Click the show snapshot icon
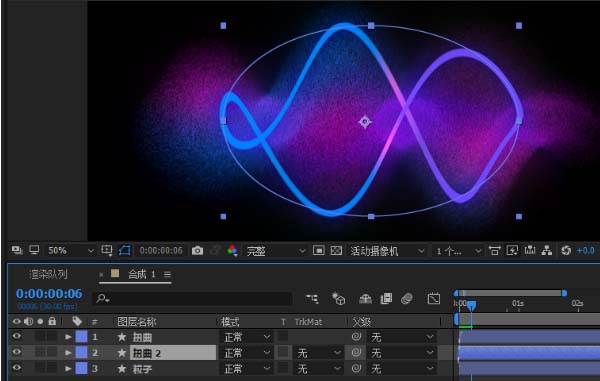 [x=215, y=251]
